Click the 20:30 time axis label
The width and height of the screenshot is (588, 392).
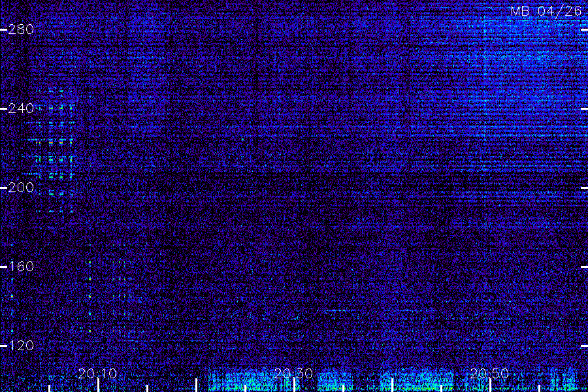point(293,374)
